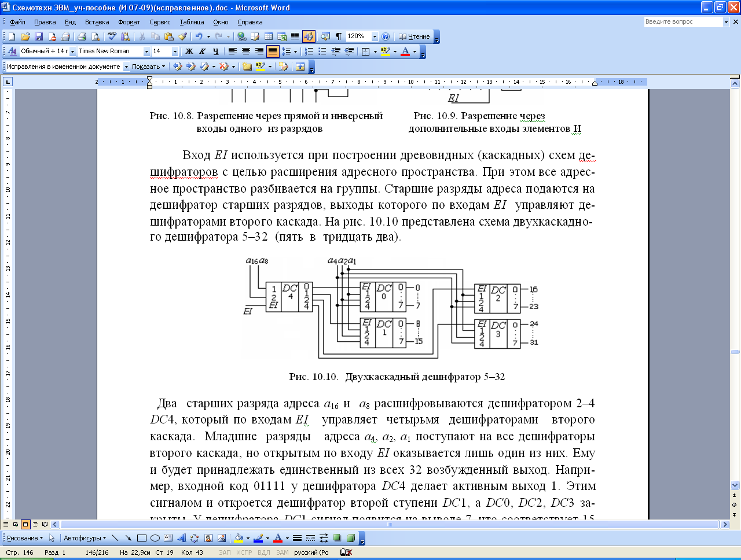Toggle Underline (Ч) formatting
Image resolution: width=741 pixels, height=560 pixels.
click(215, 51)
